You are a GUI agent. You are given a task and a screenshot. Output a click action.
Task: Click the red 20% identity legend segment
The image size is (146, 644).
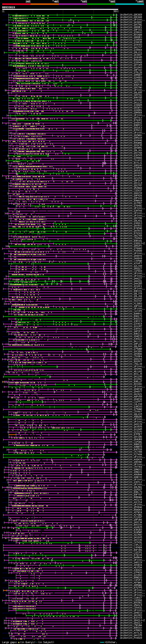click(x=16, y=4)
